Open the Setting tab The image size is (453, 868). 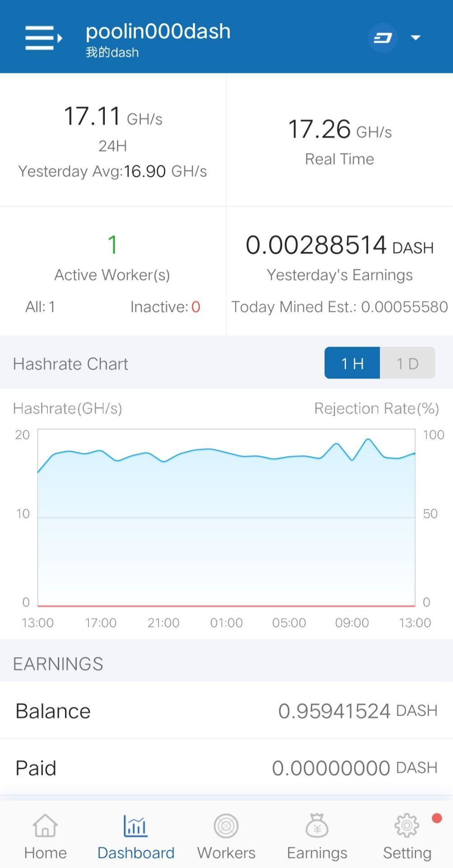pos(407,836)
